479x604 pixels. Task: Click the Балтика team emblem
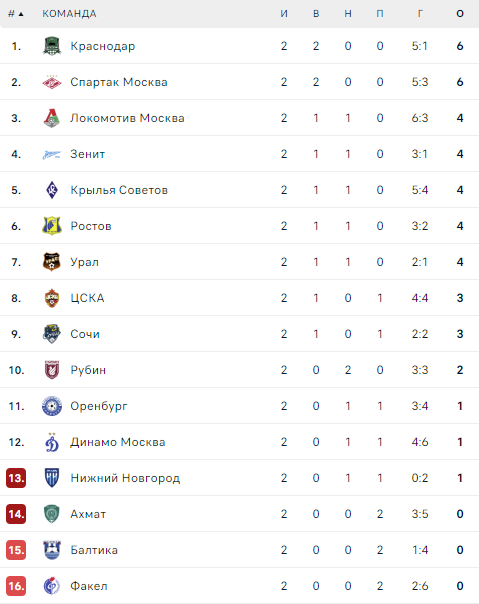point(52,550)
